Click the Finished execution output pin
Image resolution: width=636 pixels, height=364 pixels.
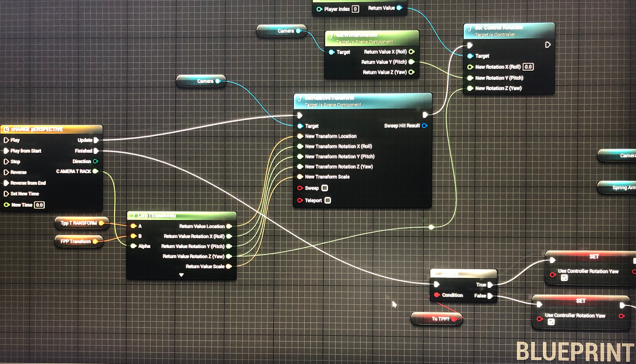coord(96,151)
